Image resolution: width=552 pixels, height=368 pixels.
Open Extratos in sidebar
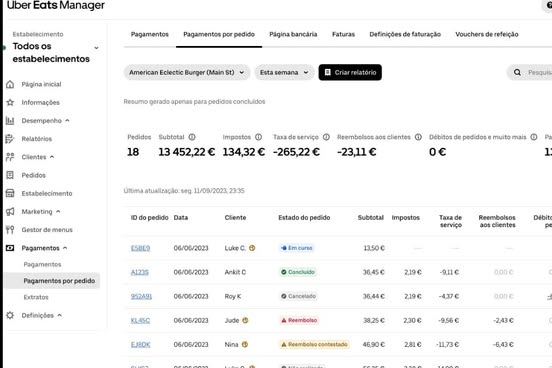tap(36, 297)
